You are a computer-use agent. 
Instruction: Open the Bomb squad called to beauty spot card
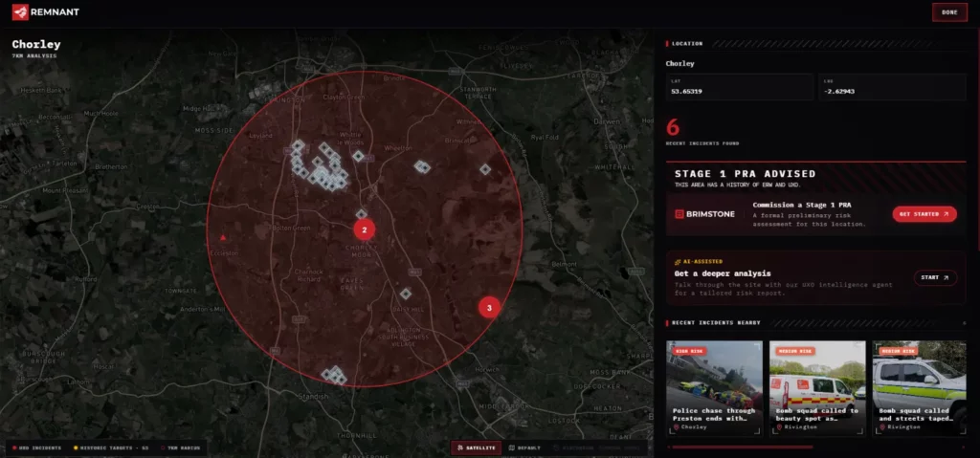pyautogui.click(x=817, y=388)
